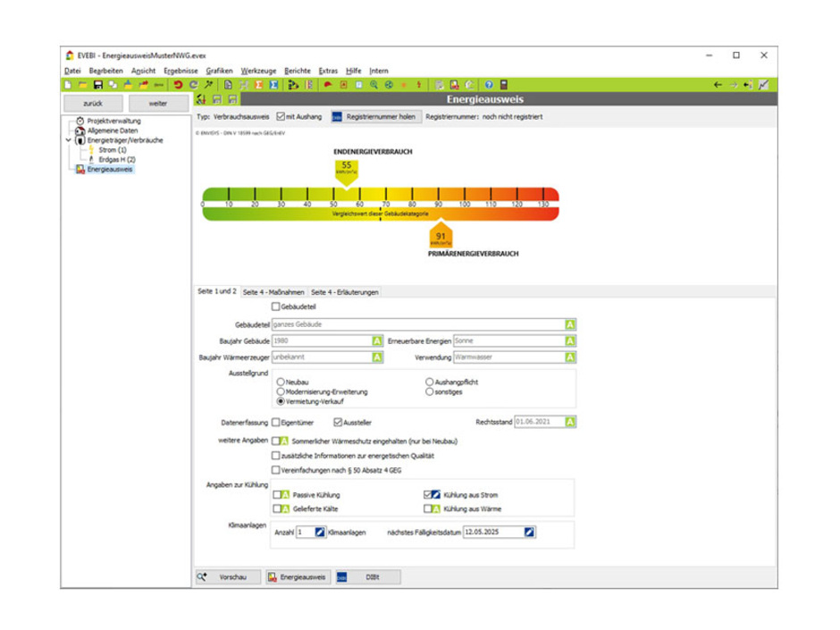The height and width of the screenshot is (630, 840).
Task: Click the save floppy disk toolbar icon
Action: coord(97,85)
